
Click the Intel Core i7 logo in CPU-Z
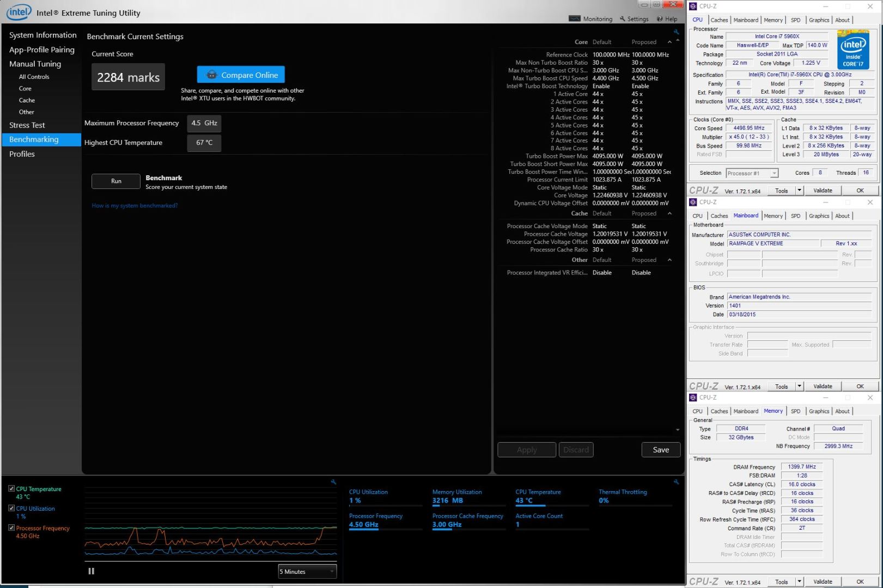coord(853,50)
